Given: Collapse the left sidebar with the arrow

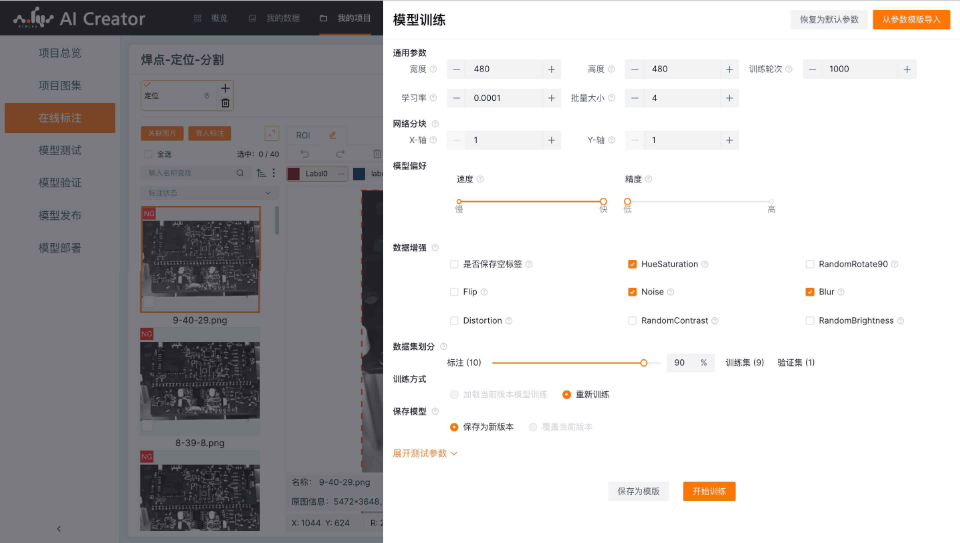Looking at the screenshot, I should pyautogui.click(x=58, y=528).
